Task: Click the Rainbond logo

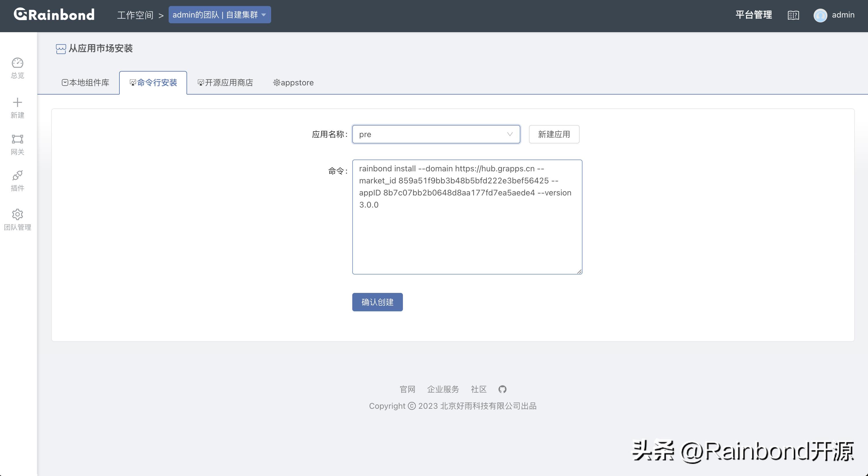Action: pyautogui.click(x=53, y=14)
